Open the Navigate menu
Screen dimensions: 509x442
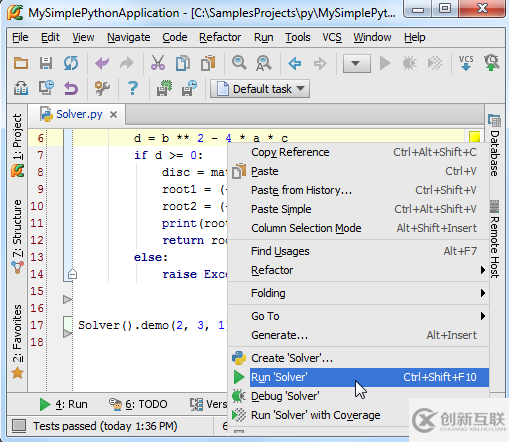click(129, 37)
